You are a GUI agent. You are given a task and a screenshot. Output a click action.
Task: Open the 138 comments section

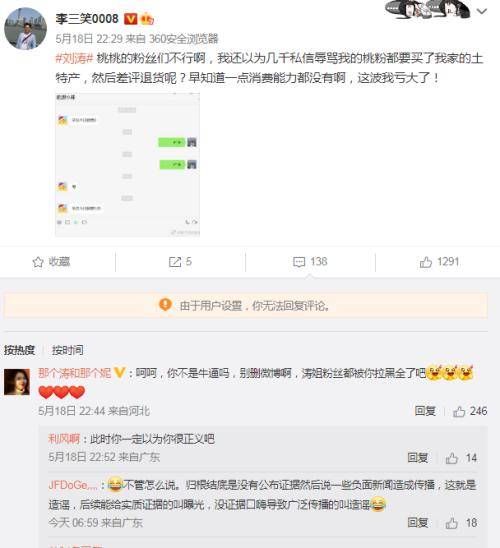coord(310,262)
